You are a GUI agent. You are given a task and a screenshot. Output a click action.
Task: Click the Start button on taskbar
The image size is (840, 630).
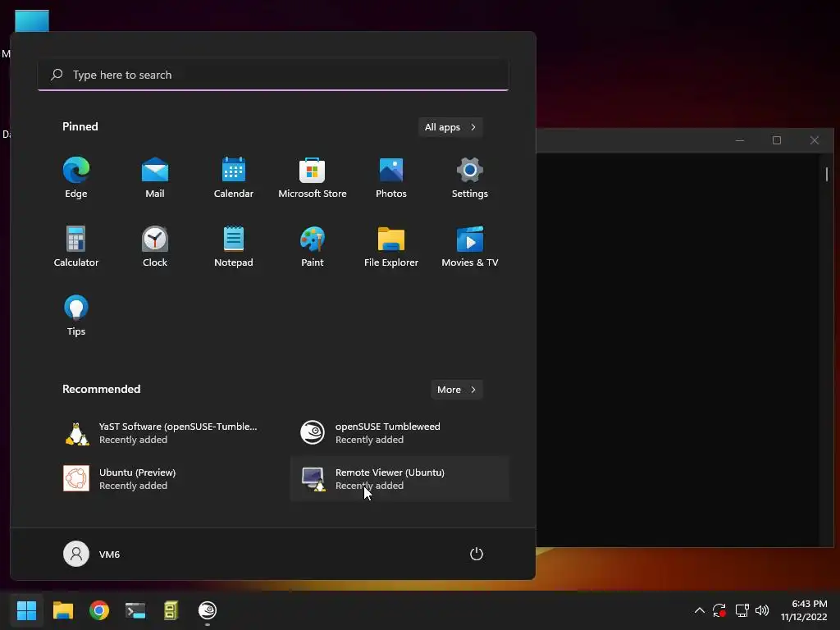click(x=26, y=610)
